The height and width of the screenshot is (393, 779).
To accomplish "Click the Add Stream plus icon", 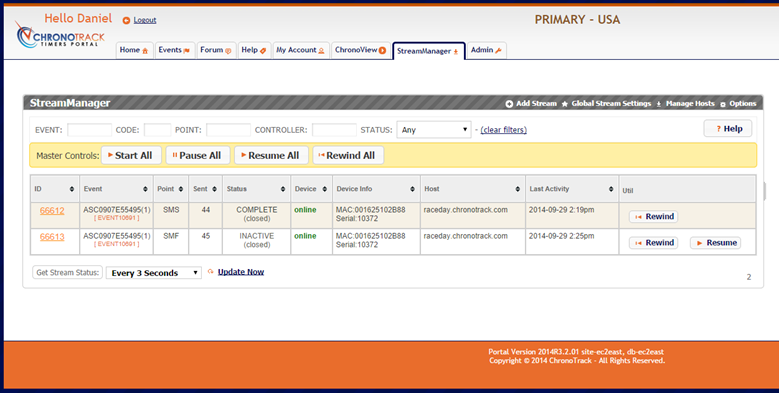I will pyautogui.click(x=509, y=104).
